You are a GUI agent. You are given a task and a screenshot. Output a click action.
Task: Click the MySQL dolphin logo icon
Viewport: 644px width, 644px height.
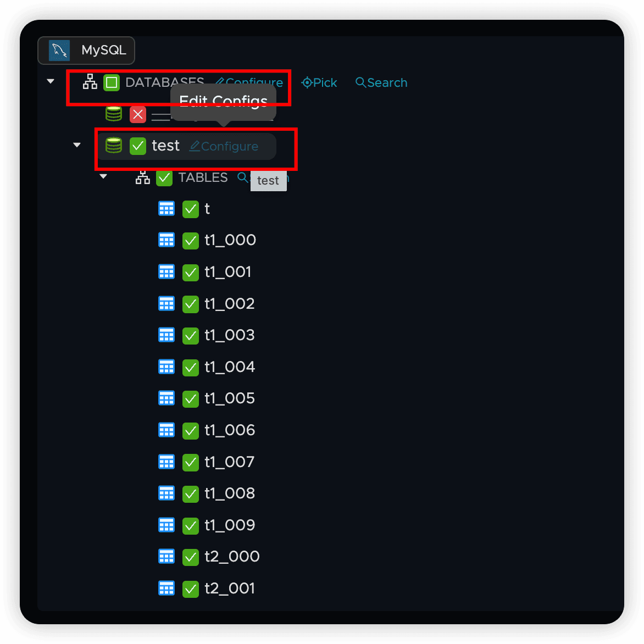(x=59, y=51)
